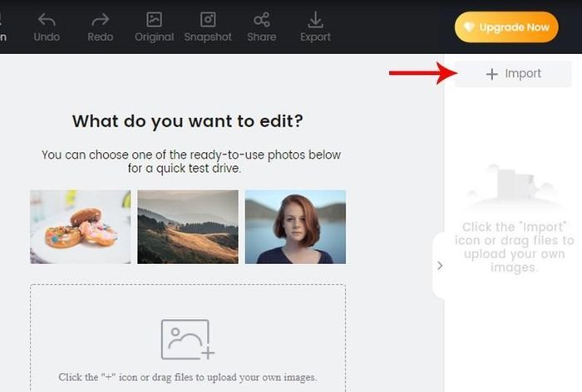This screenshot has height=392, width=582.
Task: Take a Snapshot using the toolbar icon
Action: pos(208,20)
